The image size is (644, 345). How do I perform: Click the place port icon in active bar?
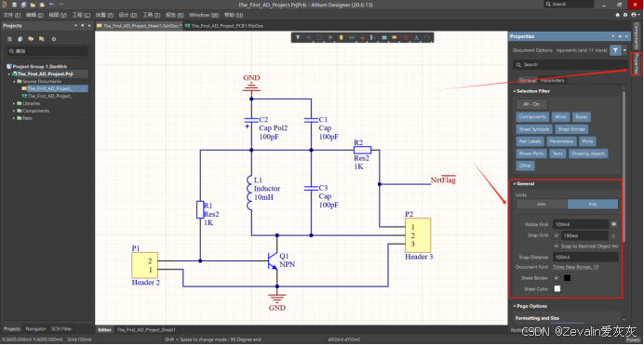click(x=395, y=37)
